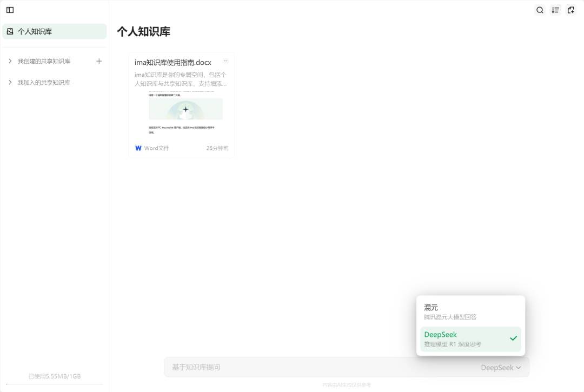Select 个人知识库 in the sidebar

(x=55, y=31)
